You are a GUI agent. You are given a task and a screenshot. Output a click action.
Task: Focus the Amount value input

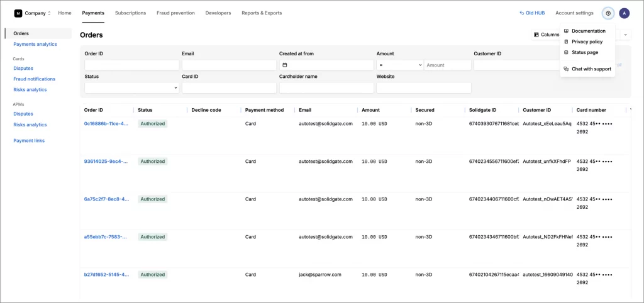(x=448, y=65)
